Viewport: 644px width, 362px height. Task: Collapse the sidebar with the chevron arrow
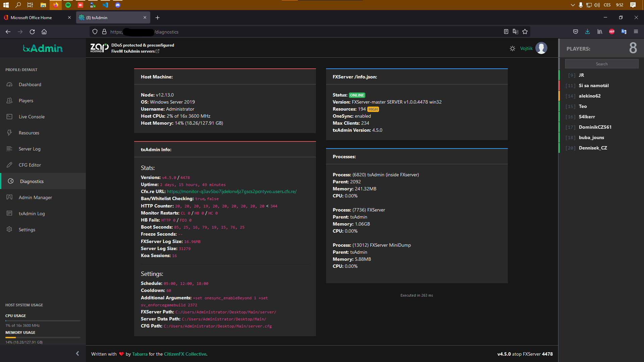[x=77, y=354]
